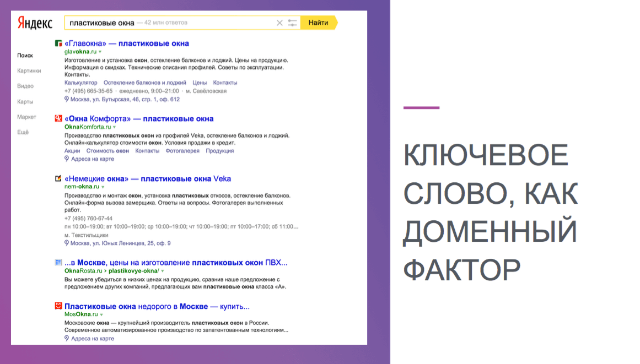The height and width of the screenshot is (364, 640).
Task: Open the OknaRosta.ru plastikovye-okna dropdown arrow
Action: pyautogui.click(x=163, y=271)
